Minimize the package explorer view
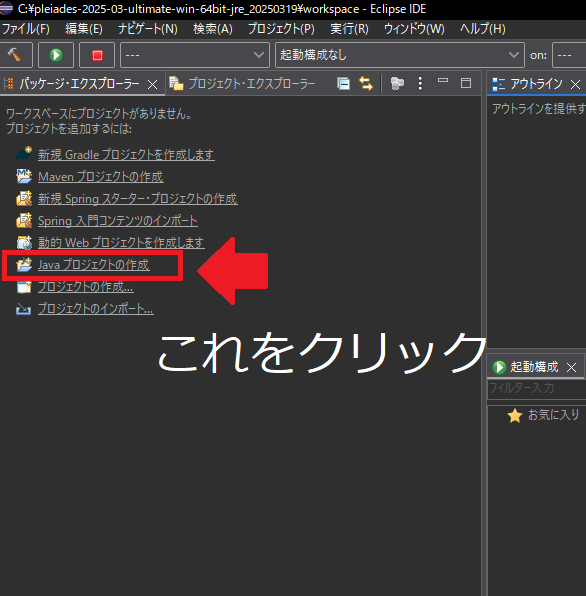Screen dimensions: 586x596 point(443,81)
